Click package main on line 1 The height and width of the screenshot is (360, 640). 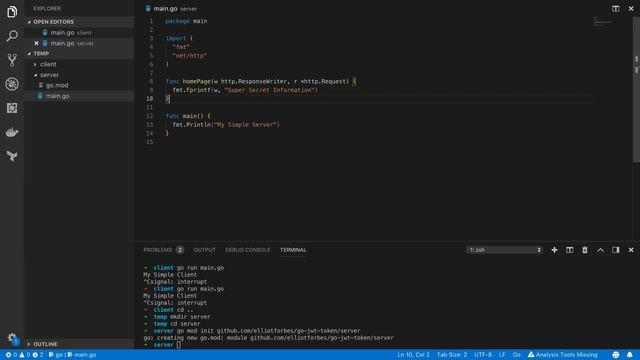tap(186, 21)
